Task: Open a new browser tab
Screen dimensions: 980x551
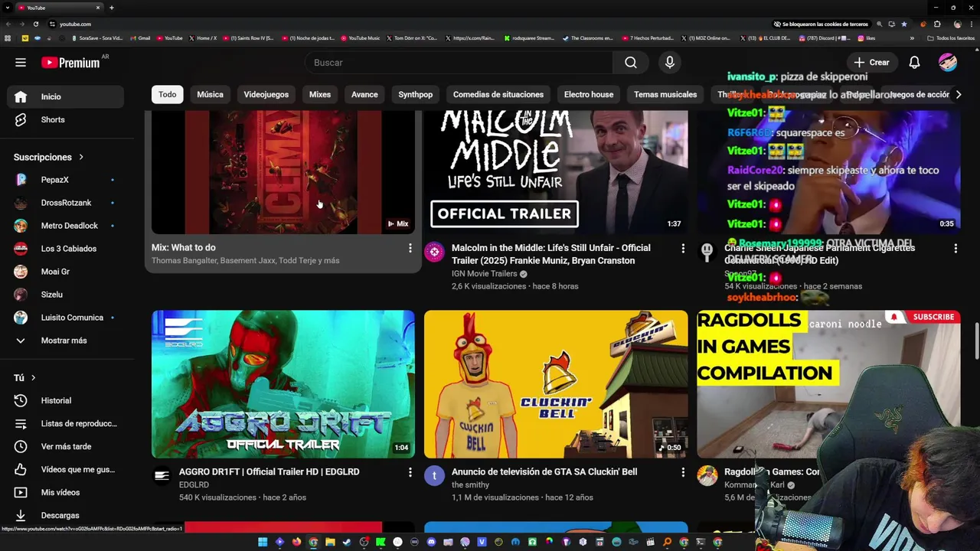Action: pos(112,8)
